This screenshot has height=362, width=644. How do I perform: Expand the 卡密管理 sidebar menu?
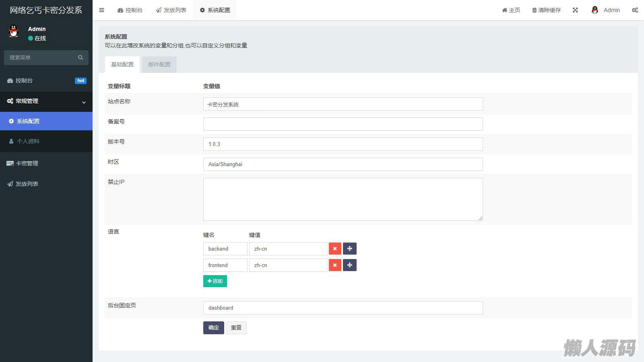point(27,163)
